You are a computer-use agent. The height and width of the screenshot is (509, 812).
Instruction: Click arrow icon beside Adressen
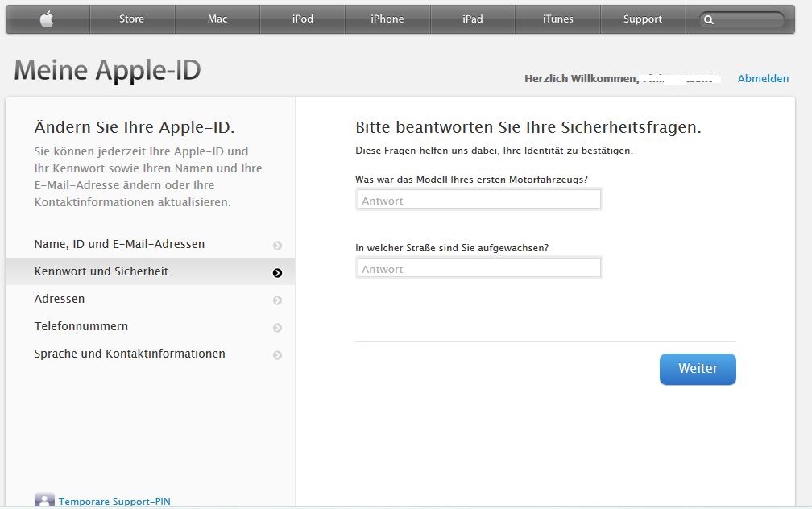[277, 300]
